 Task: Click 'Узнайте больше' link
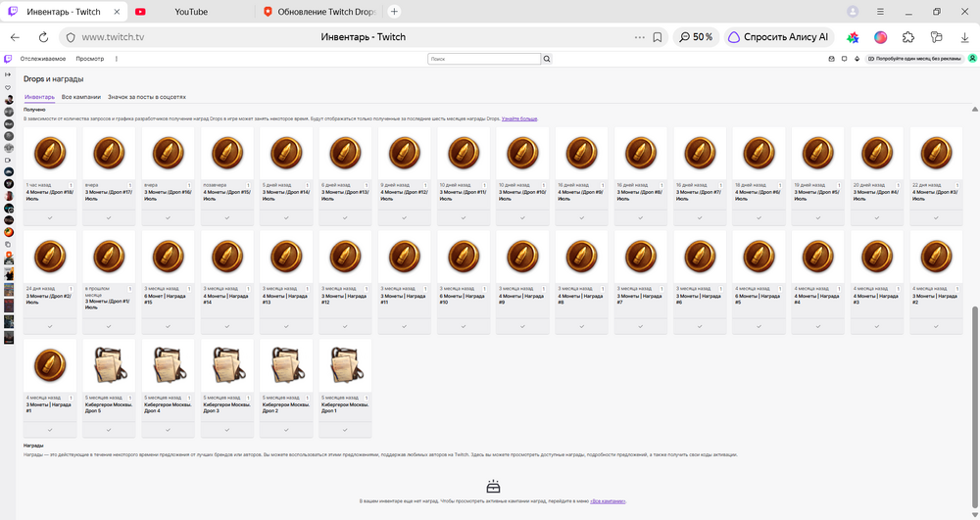519,118
